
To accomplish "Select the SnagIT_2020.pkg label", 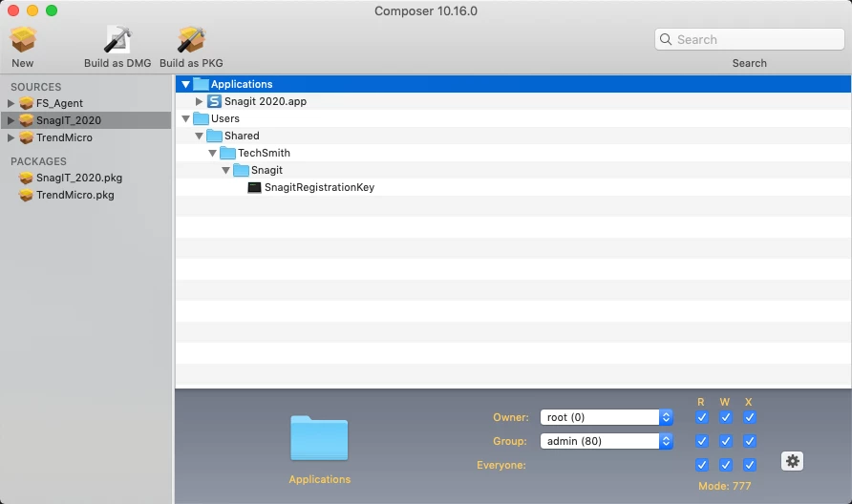I will [x=79, y=178].
